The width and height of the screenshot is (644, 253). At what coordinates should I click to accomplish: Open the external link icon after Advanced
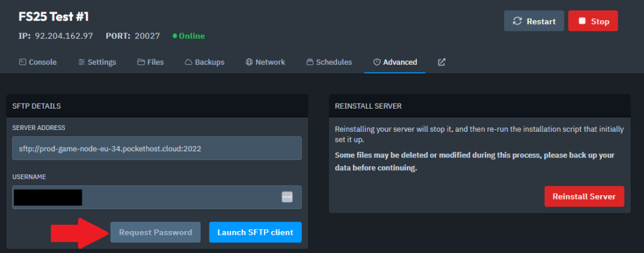pos(441,62)
